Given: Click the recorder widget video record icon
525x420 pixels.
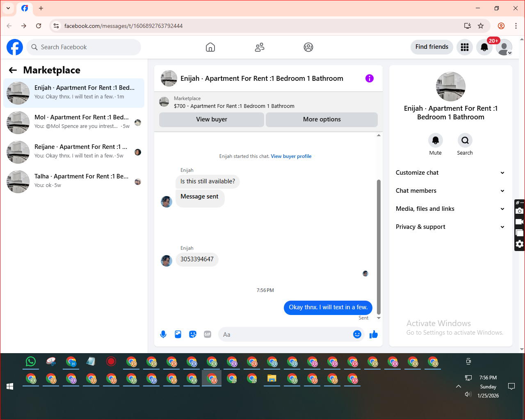Looking at the screenshot, I should coord(520,222).
